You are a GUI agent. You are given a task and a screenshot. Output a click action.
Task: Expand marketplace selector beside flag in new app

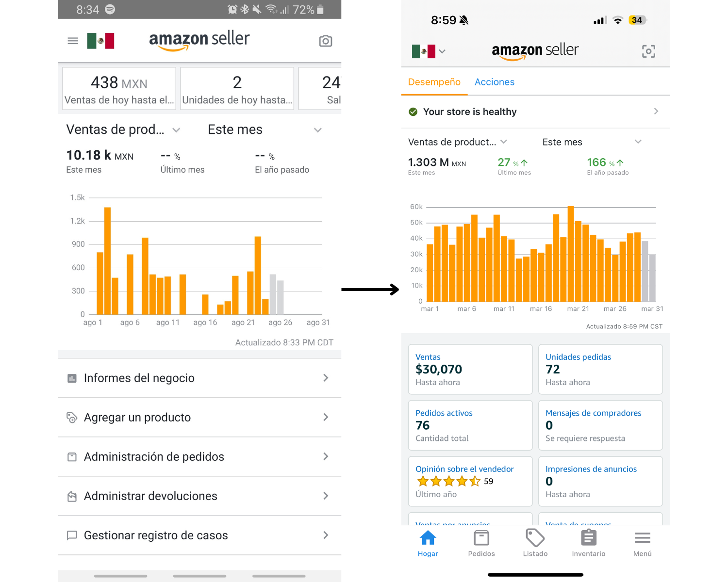442,51
